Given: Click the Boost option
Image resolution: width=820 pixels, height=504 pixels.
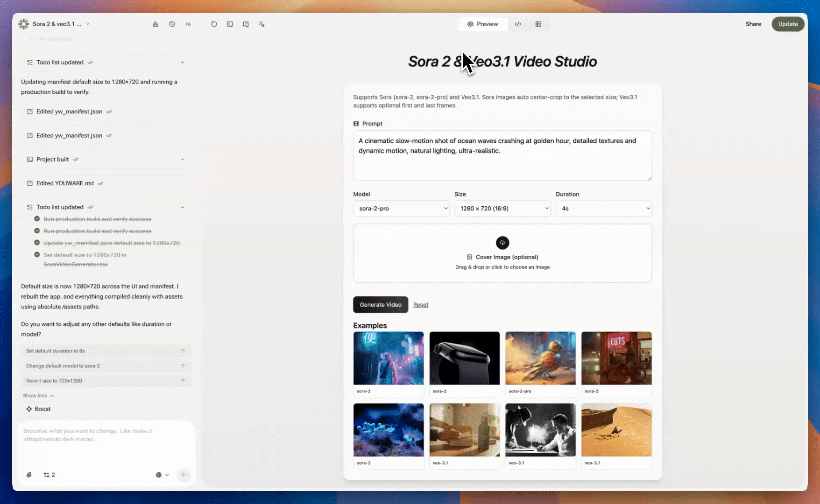Looking at the screenshot, I should pos(38,409).
